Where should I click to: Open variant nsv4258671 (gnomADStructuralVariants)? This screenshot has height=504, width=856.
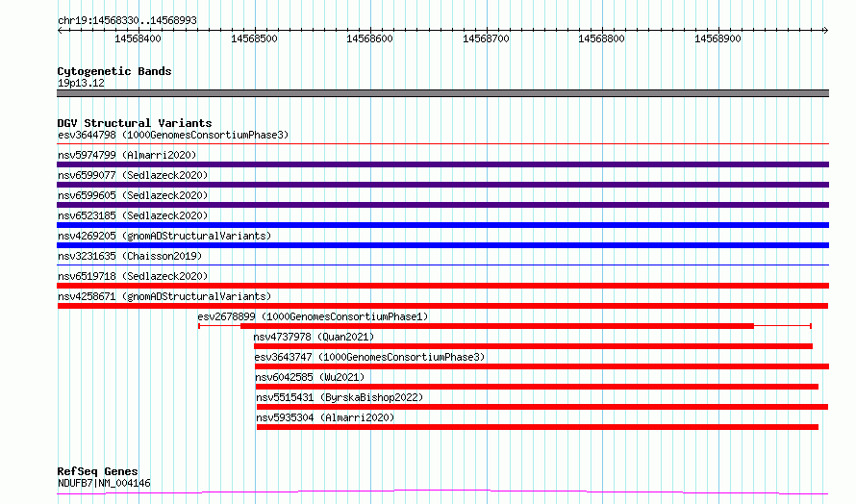[164, 296]
